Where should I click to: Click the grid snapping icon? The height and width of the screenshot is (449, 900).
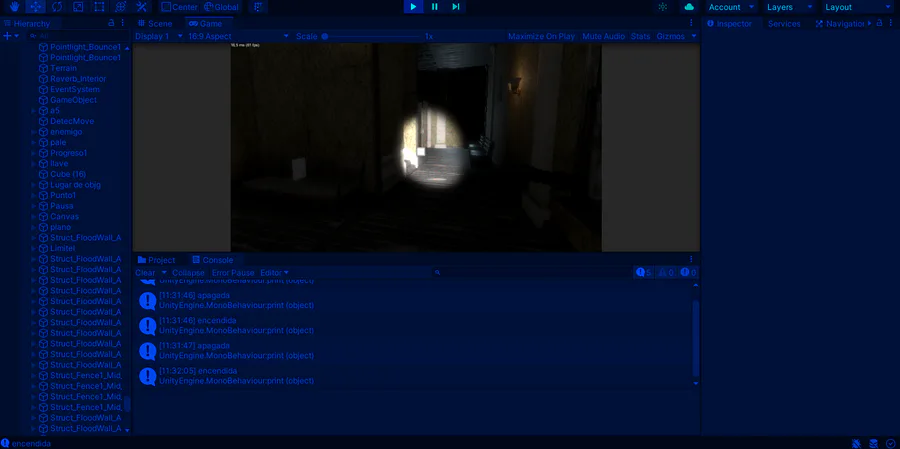[258, 7]
